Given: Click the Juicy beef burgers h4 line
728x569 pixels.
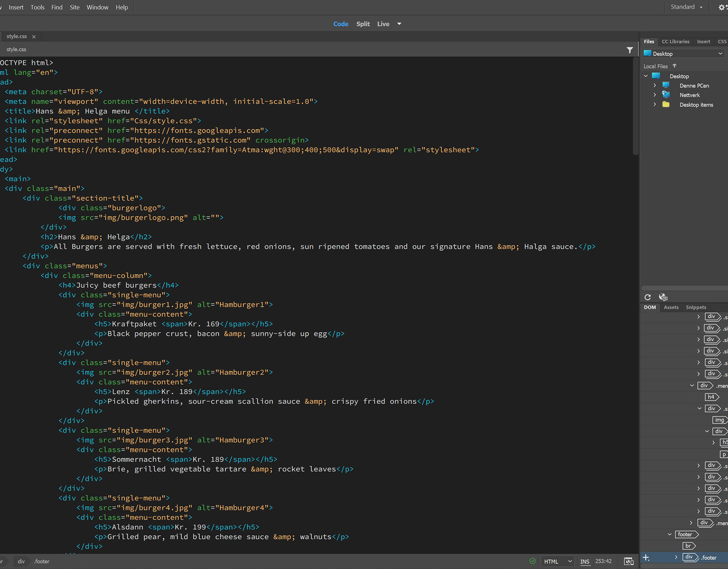Looking at the screenshot, I should (118, 285).
